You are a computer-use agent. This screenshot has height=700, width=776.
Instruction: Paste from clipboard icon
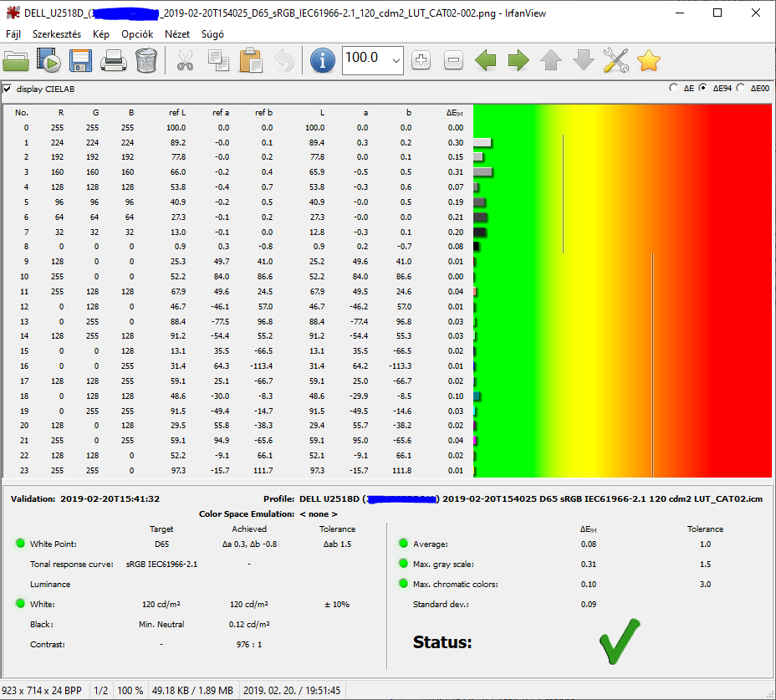pyautogui.click(x=251, y=61)
